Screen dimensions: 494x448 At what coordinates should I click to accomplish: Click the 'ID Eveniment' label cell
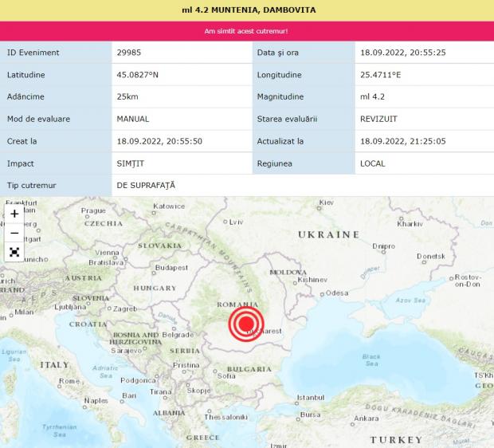tap(56, 53)
